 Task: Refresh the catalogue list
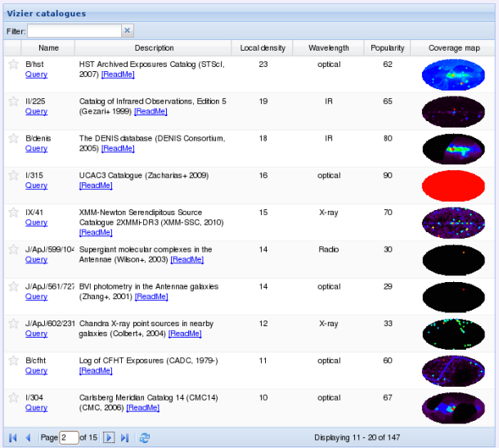pyautogui.click(x=145, y=438)
